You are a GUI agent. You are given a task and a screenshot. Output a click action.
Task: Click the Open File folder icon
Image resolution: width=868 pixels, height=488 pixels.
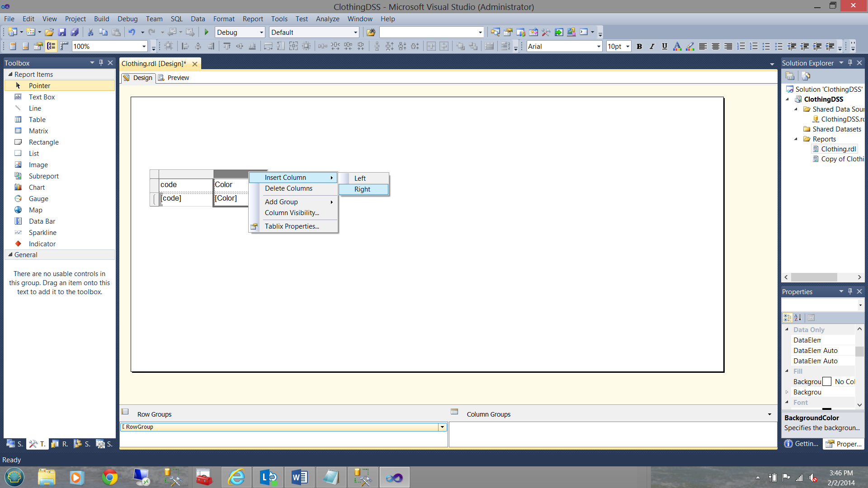tap(49, 32)
